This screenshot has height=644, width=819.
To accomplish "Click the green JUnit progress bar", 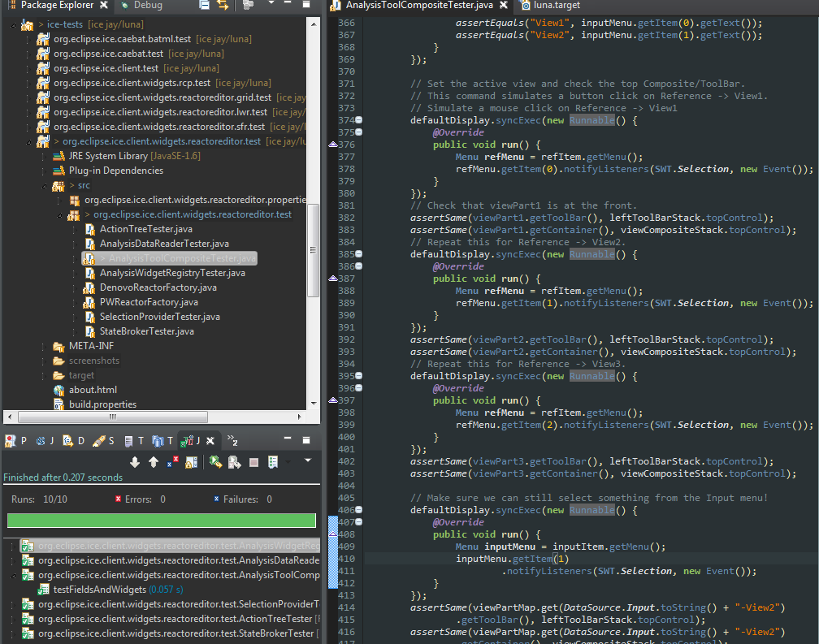I will point(161,521).
